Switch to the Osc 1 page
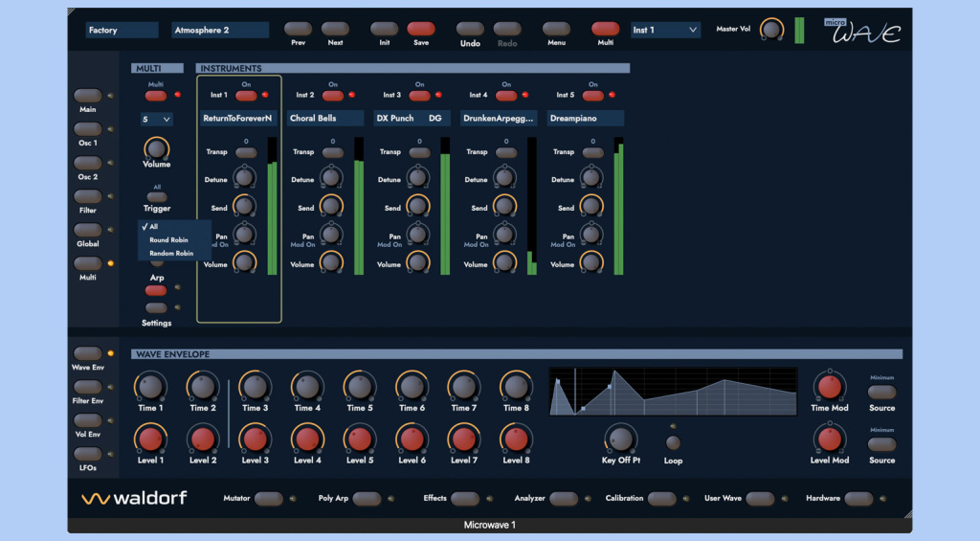 point(87,129)
